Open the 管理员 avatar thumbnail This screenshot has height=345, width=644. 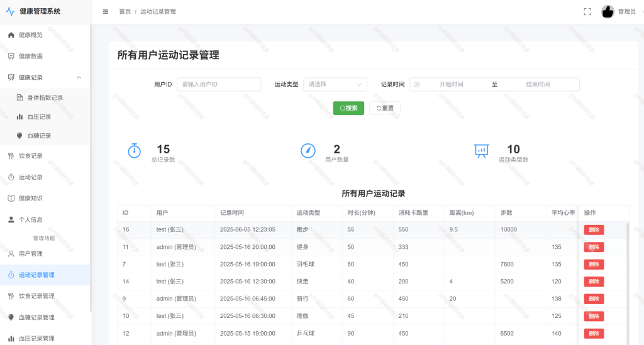tap(608, 11)
